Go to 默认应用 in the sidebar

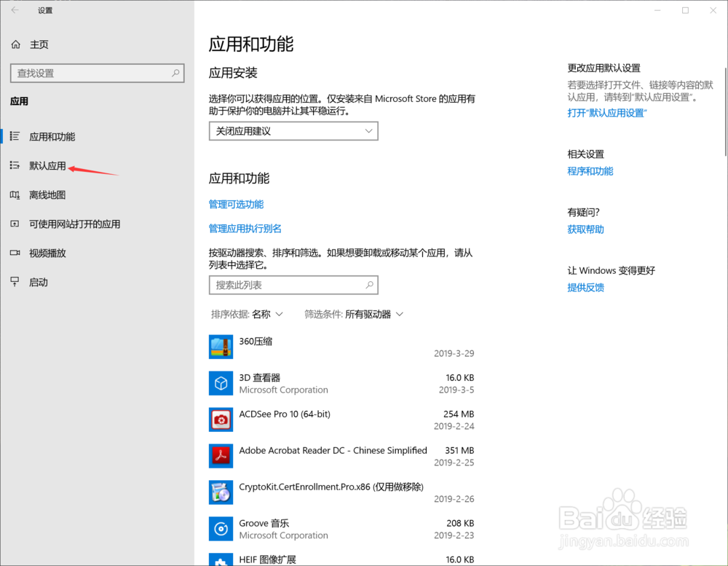coord(47,166)
